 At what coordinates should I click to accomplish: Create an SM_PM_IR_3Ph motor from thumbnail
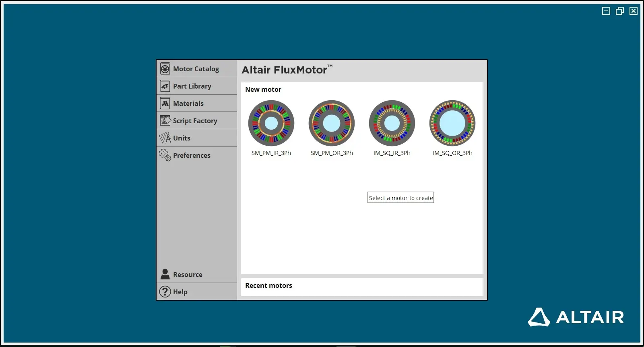click(x=271, y=123)
